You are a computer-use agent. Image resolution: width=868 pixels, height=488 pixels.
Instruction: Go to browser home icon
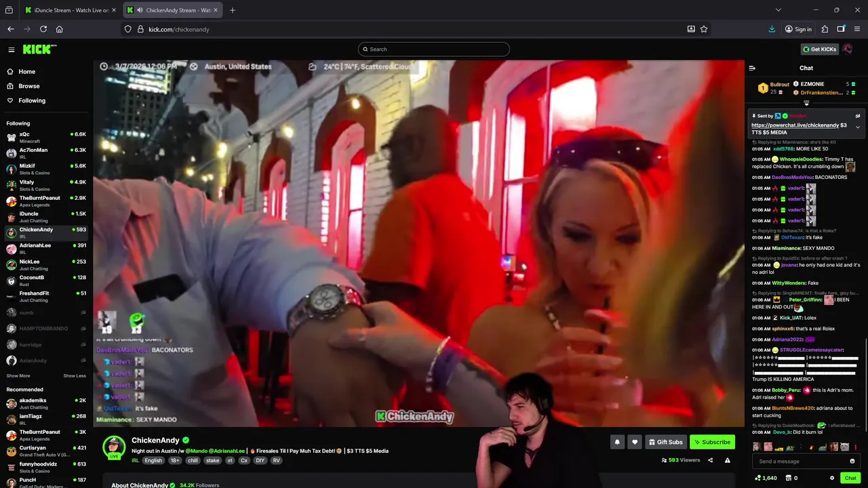(x=60, y=29)
